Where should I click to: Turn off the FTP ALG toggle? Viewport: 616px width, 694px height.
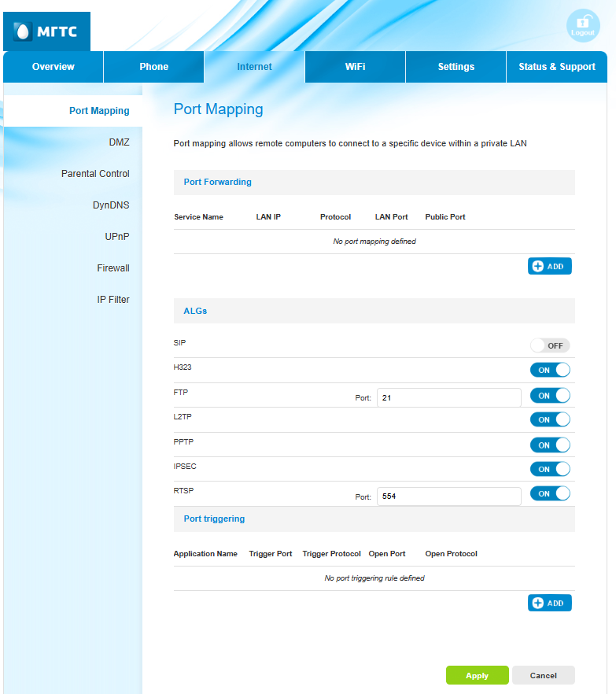click(x=549, y=395)
